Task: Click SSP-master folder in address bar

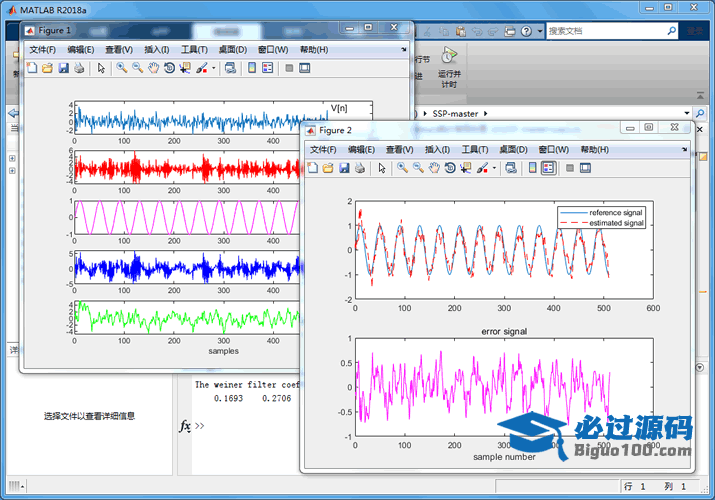Action: pyautogui.click(x=455, y=113)
